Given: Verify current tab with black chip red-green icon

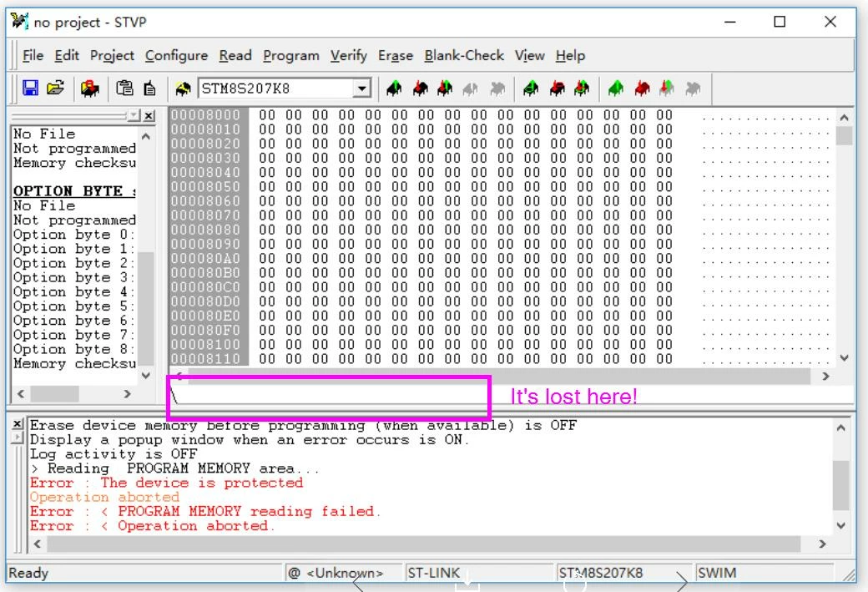Looking at the screenshot, I should [x=445, y=88].
